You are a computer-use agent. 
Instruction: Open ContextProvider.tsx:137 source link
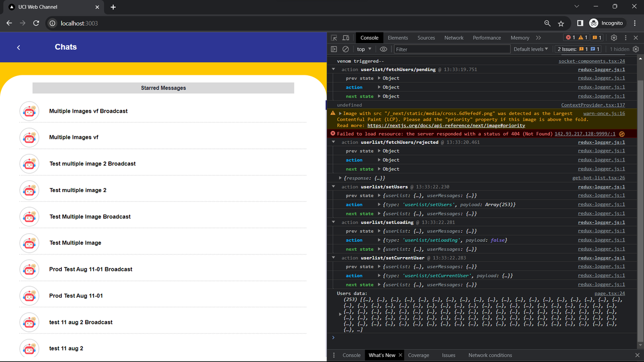coord(593,105)
